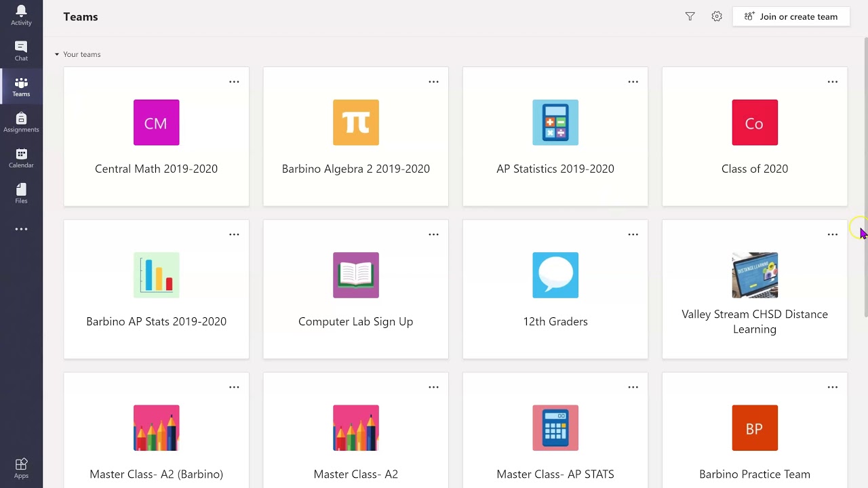This screenshot has width=868, height=488.
Task: Open 12th Graders team name
Action: coord(555,321)
